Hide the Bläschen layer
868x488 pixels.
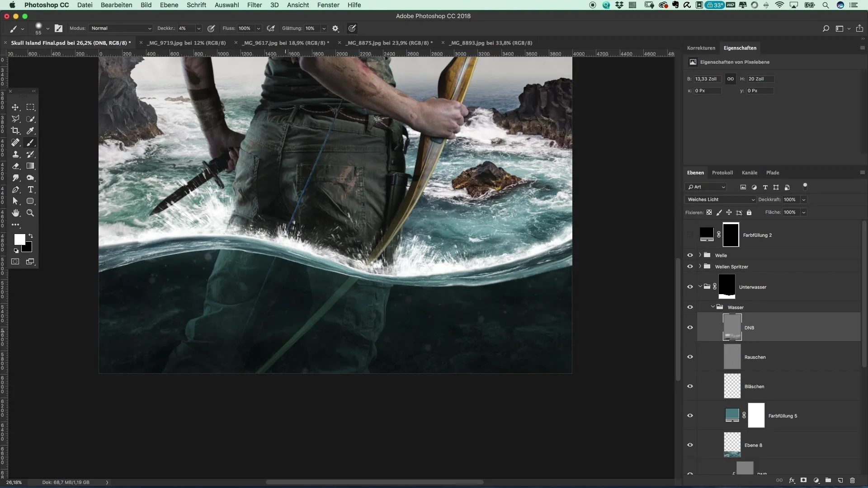(x=690, y=386)
